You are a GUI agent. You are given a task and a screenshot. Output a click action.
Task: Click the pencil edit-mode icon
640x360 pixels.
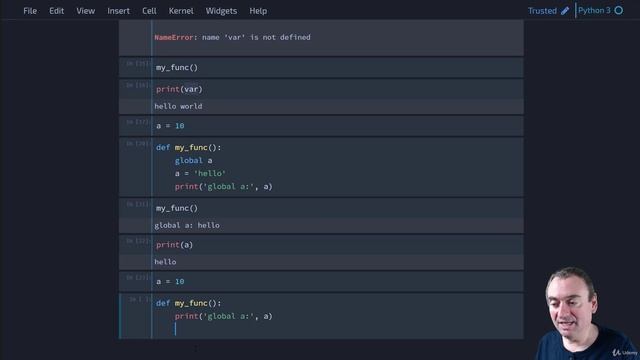[x=565, y=11]
